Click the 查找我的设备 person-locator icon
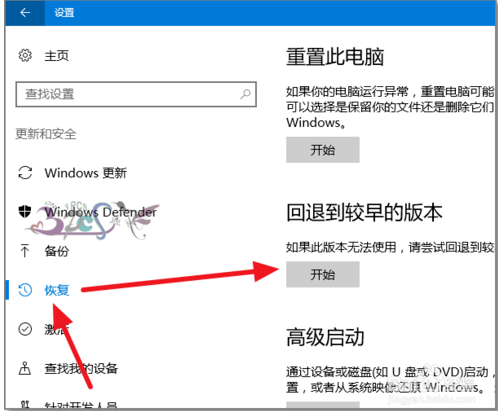Viewport: 498px width, 411px height. coord(25,368)
